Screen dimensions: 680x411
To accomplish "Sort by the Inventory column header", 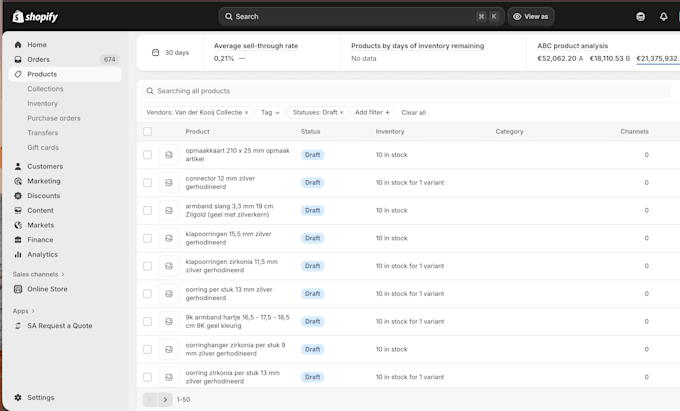I will click(390, 131).
